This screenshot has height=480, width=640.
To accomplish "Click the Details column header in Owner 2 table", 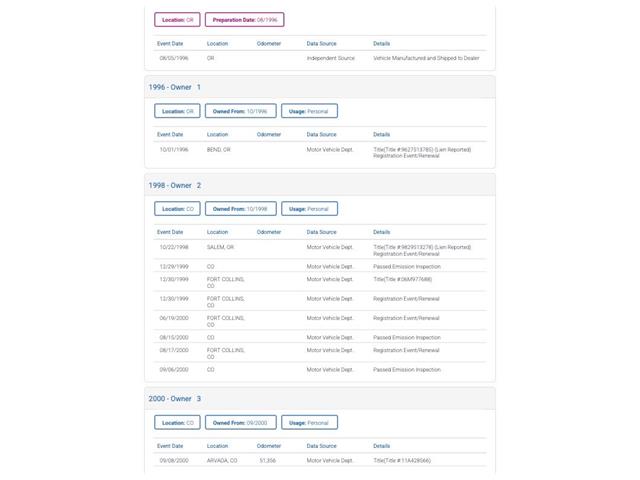I will pyautogui.click(x=381, y=232).
